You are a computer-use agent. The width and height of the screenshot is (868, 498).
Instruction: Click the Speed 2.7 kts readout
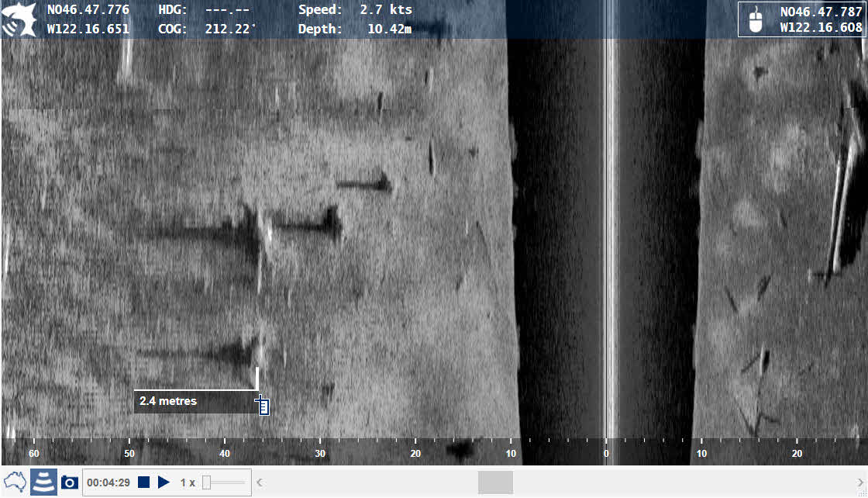tap(355, 10)
